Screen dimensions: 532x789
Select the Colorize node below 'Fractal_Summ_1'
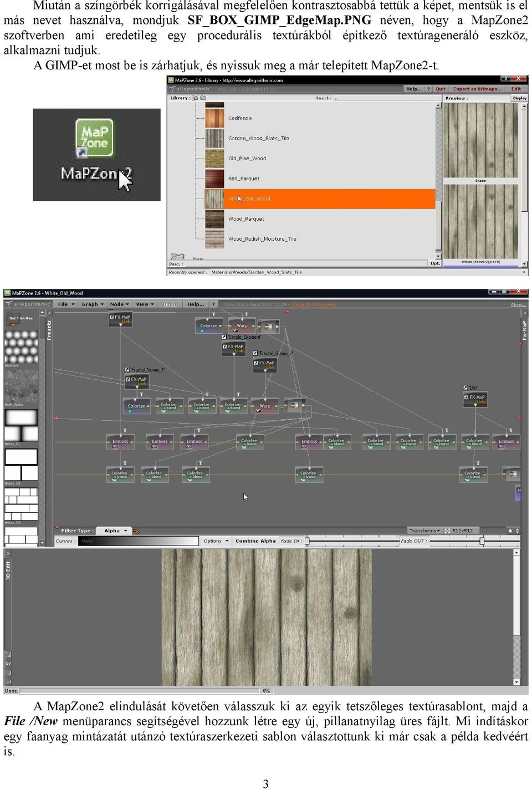(136, 406)
